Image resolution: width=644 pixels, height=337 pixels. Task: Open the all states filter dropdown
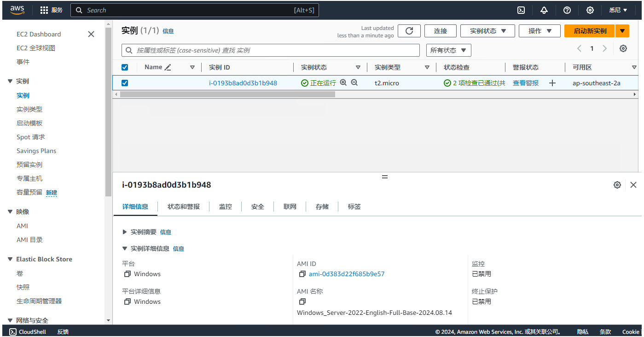[x=449, y=50]
